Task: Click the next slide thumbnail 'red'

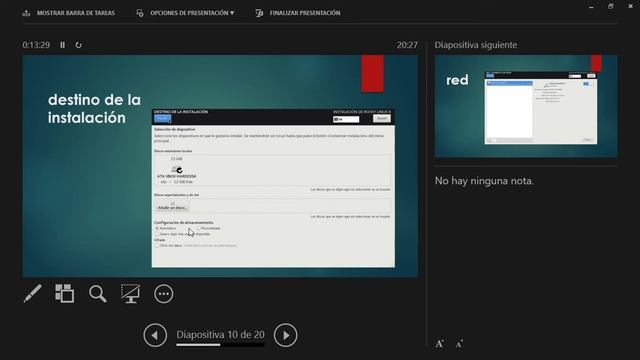Action: point(526,106)
